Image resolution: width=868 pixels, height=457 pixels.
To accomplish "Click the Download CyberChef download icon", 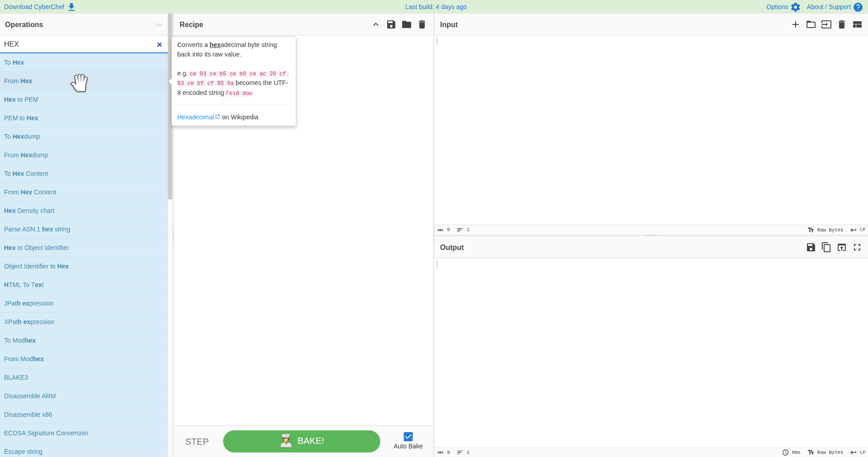I will pyautogui.click(x=71, y=7).
